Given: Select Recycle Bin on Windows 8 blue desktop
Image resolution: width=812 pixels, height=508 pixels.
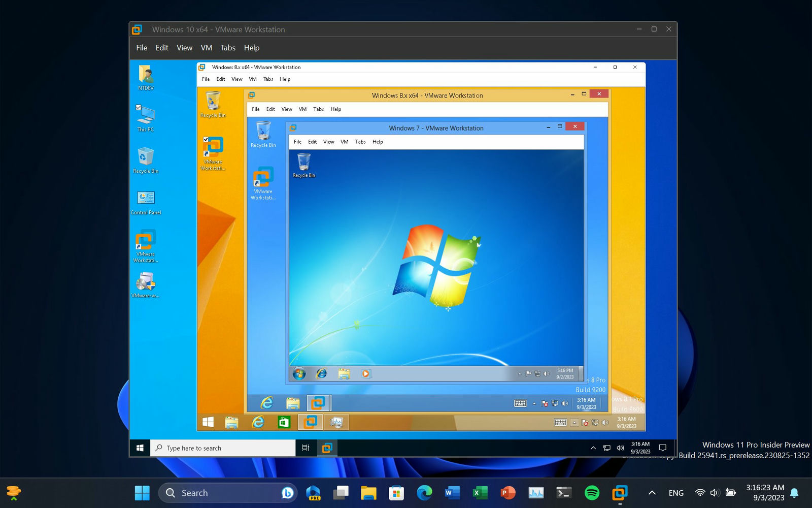Looking at the screenshot, I should (263, 135).
